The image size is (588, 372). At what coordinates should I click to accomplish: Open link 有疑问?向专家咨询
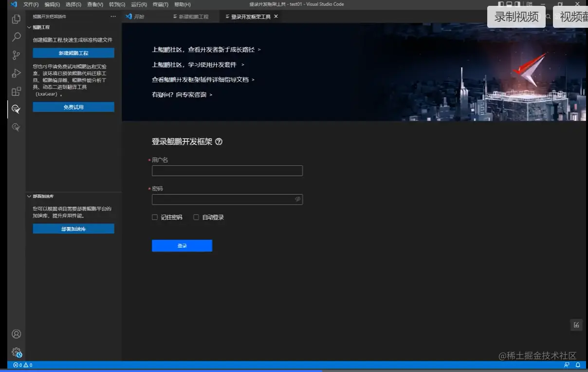[x=182, y=94]
